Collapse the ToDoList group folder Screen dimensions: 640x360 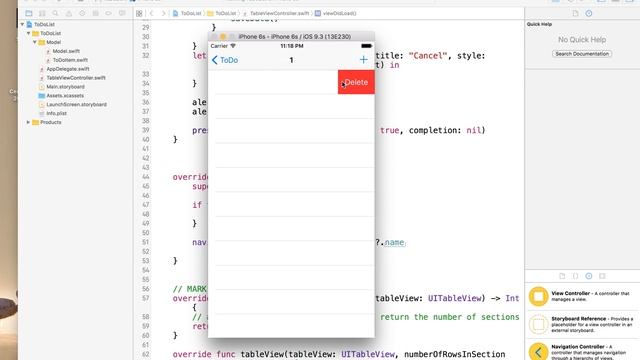(x=29, y=33)
